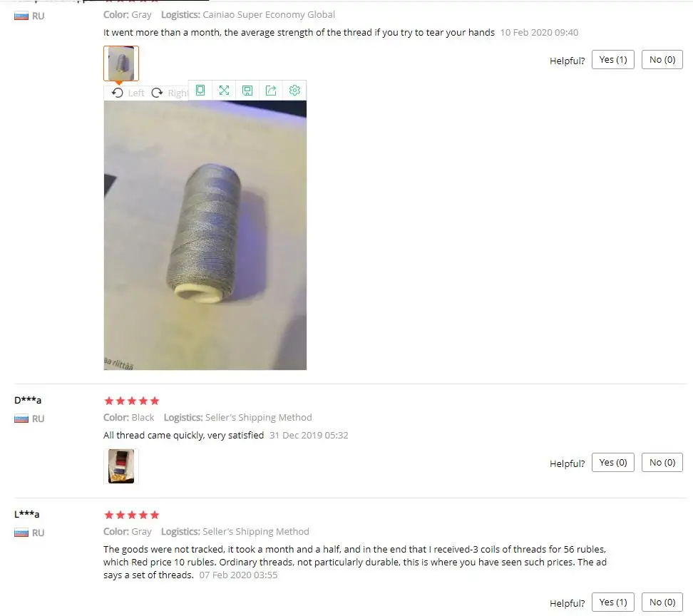Click the enlarged gray thread spool photo
Image resolution: width=693 pixels, height=616 pixels.
click(205, 235)
